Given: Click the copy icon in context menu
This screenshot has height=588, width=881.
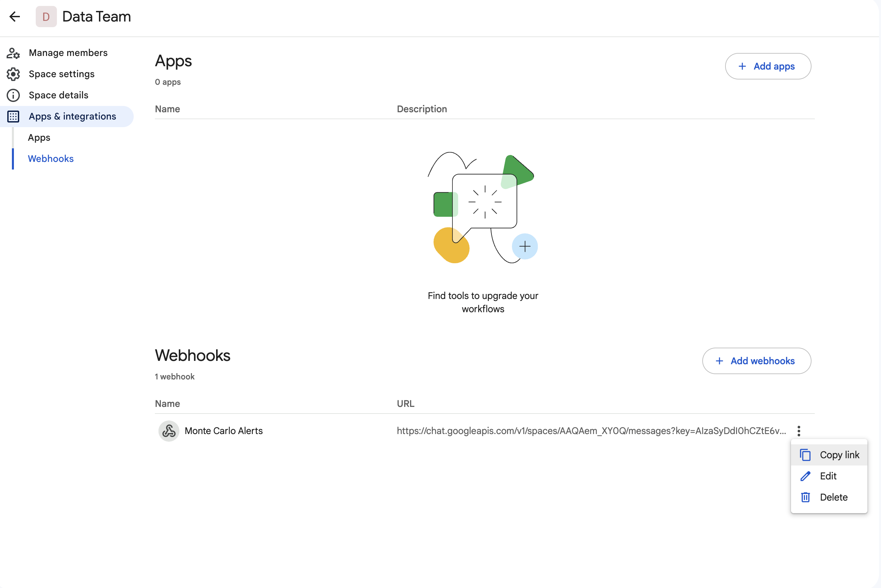Looking at the screenshot, I should click(x=805, y=455).
